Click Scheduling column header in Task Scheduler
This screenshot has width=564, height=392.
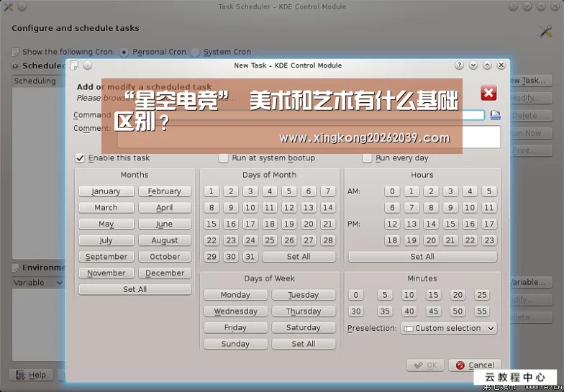[x=39, y=81]
